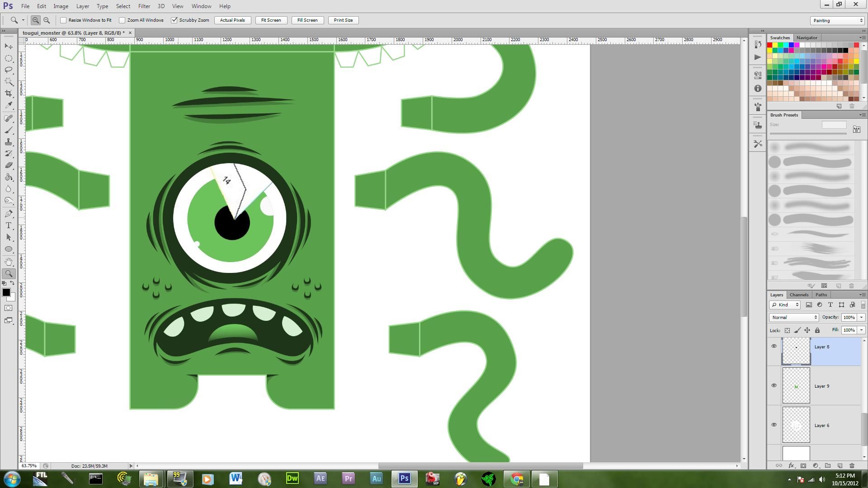Switch to the Channels tab
This screenshot has height=488, width=868.
[798, 294]
